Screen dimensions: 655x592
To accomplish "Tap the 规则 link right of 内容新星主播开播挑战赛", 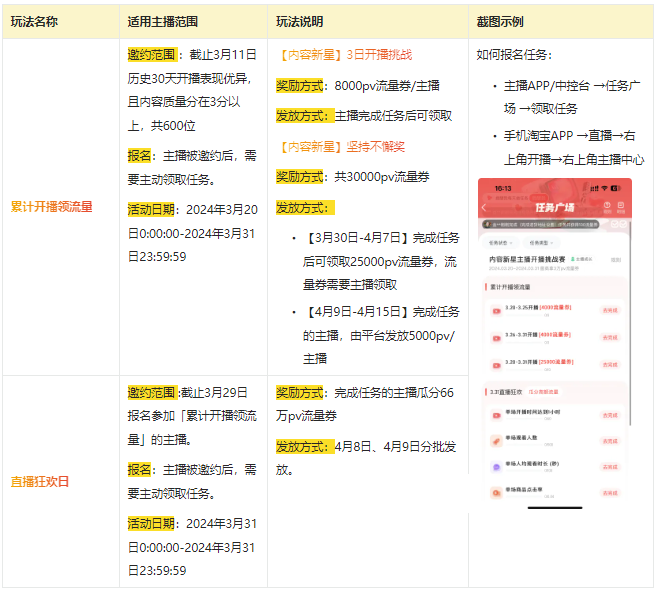I will [616, 260].
